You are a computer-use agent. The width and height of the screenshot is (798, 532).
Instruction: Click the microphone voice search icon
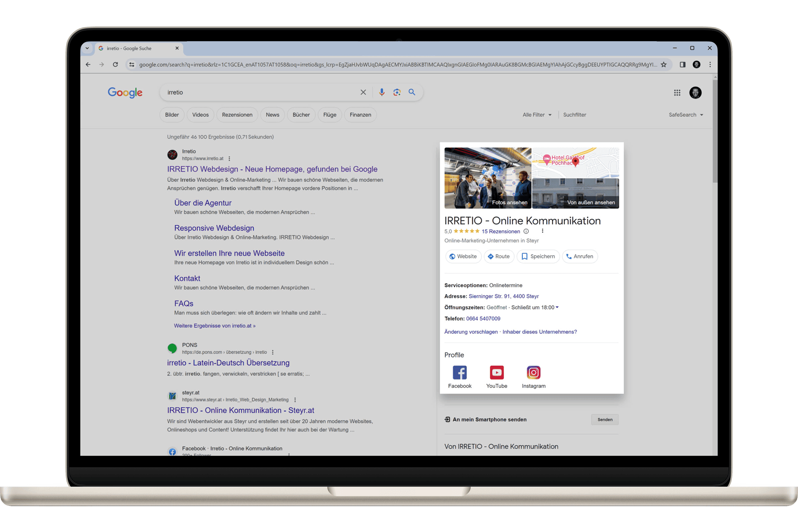(381, 92)
